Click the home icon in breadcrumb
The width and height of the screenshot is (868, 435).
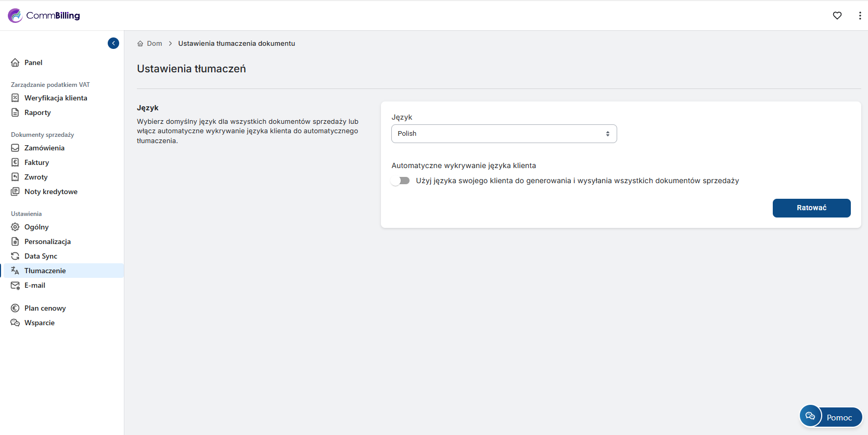click(x=140, y=44)
